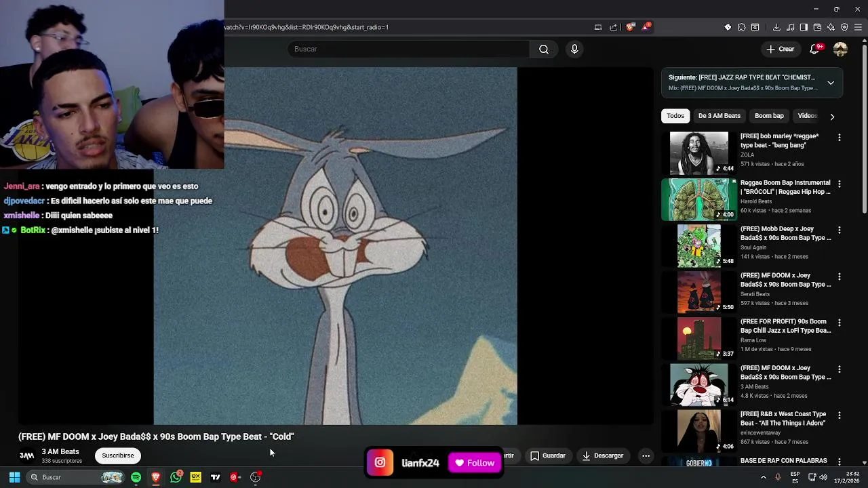The image size is (868, 488).
Task: Click the pink Follow button
Action: coord(475,463)
